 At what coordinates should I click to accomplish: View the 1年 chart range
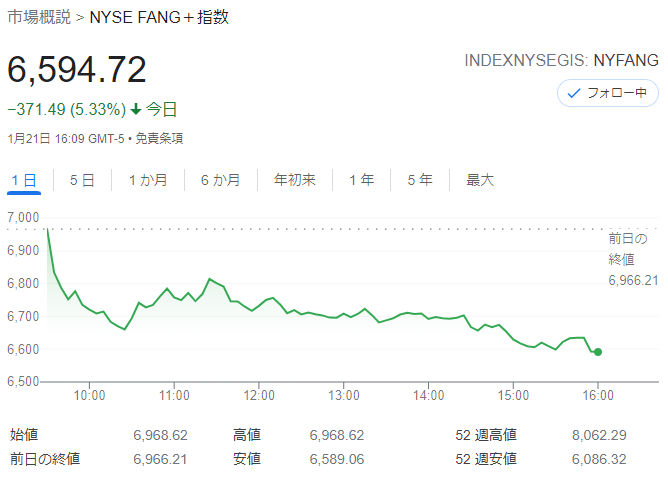pyautogui.click(x=361, y=180)
